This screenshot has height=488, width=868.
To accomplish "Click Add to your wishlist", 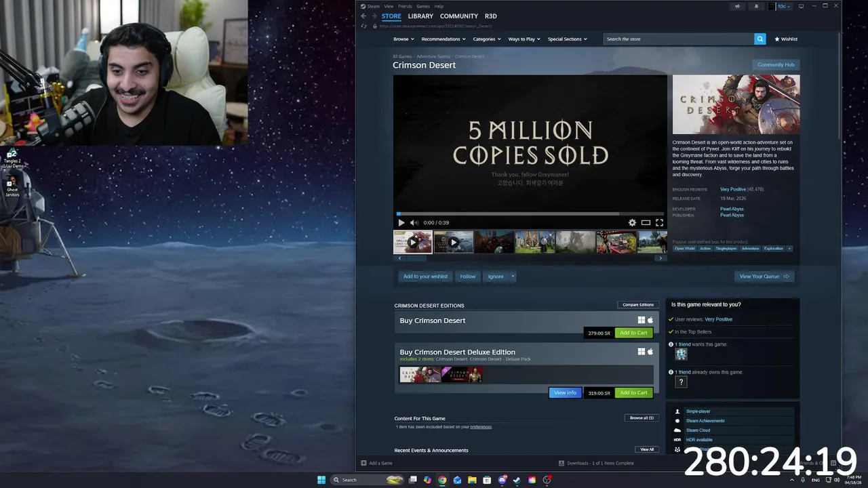I will pyautogui.click(x=425, y=277).
